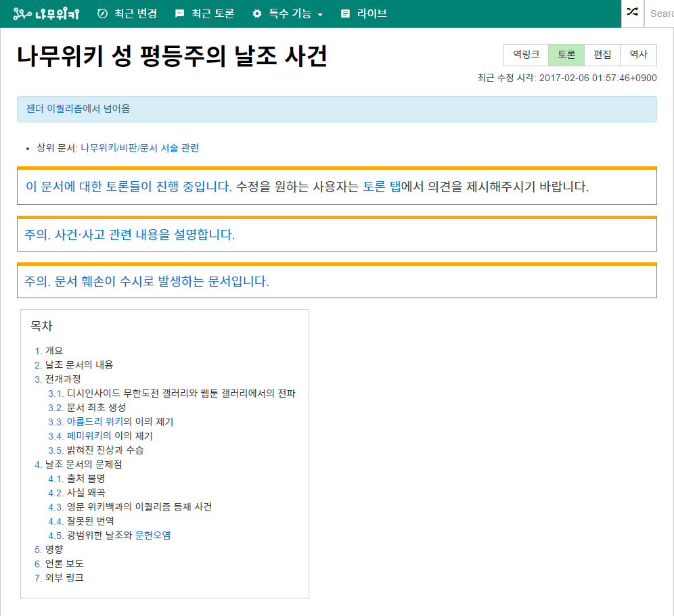View the 역사 tab
This screenshot has width=674, height=616.
(638, 55)
